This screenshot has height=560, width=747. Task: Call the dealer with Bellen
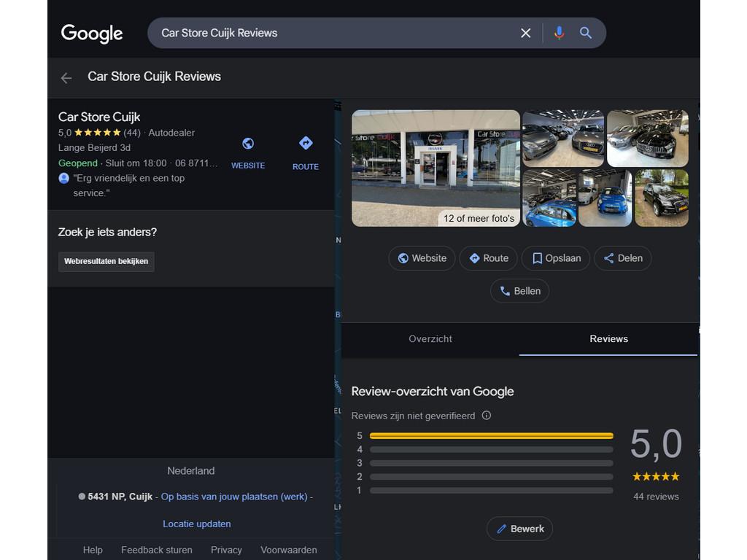pos(519,291)
